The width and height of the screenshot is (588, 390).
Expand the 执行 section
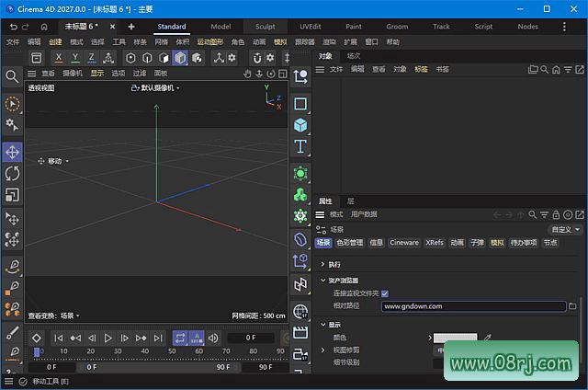click(x=322, y=264)
